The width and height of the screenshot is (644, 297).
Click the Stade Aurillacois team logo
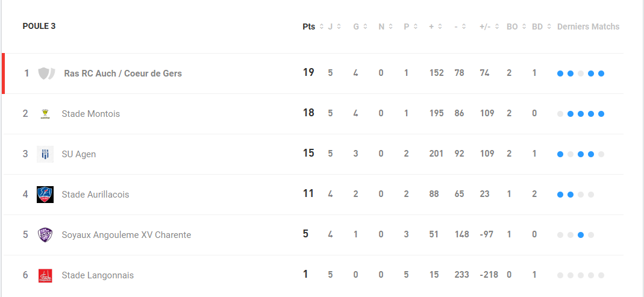click(x=45, y=195)
